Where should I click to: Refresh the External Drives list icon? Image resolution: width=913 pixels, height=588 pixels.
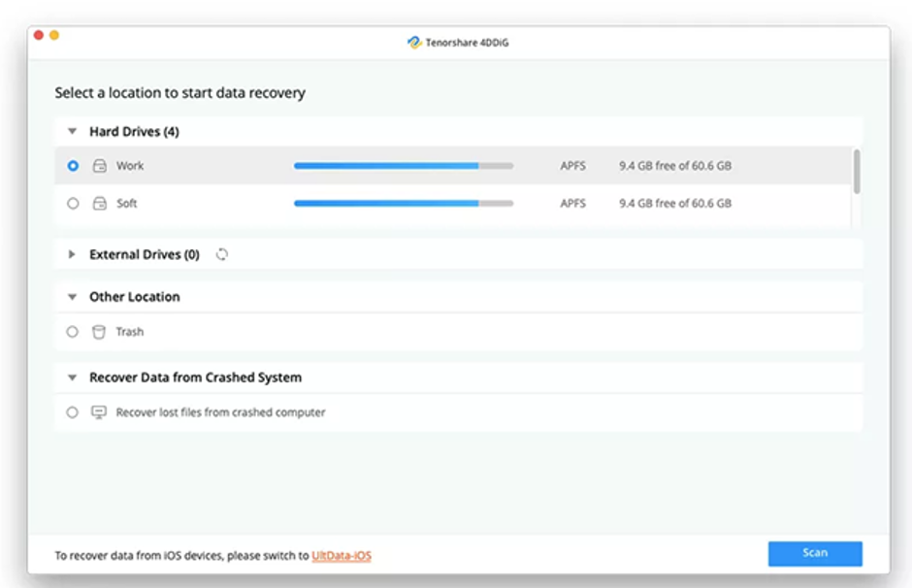pyautogui.click(x=222, y=254)
